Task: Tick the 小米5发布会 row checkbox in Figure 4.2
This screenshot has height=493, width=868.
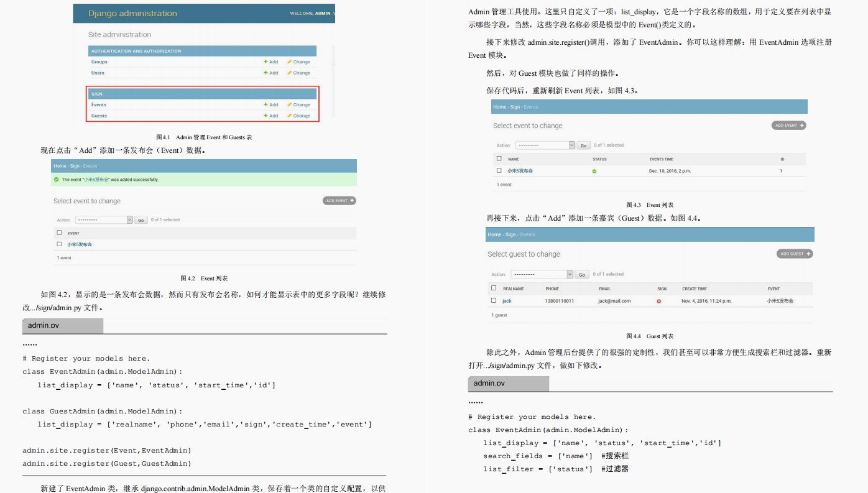Action: pos(59,244)
